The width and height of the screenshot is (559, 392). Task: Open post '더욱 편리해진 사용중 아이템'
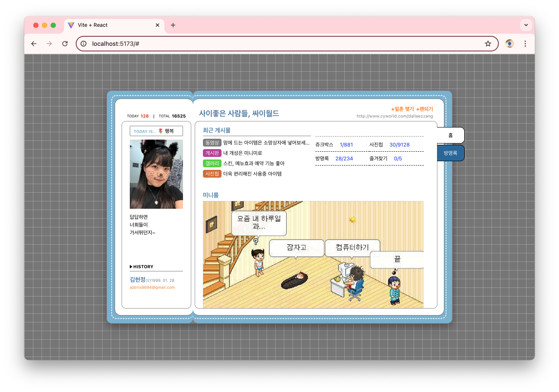coord(253,174)
